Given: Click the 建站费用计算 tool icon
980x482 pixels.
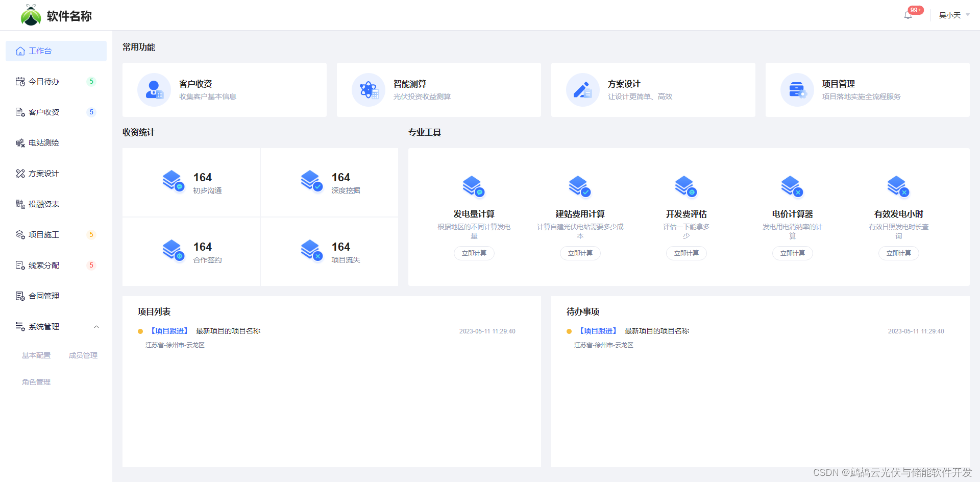Looking at the screenshot, I should 580,186.
